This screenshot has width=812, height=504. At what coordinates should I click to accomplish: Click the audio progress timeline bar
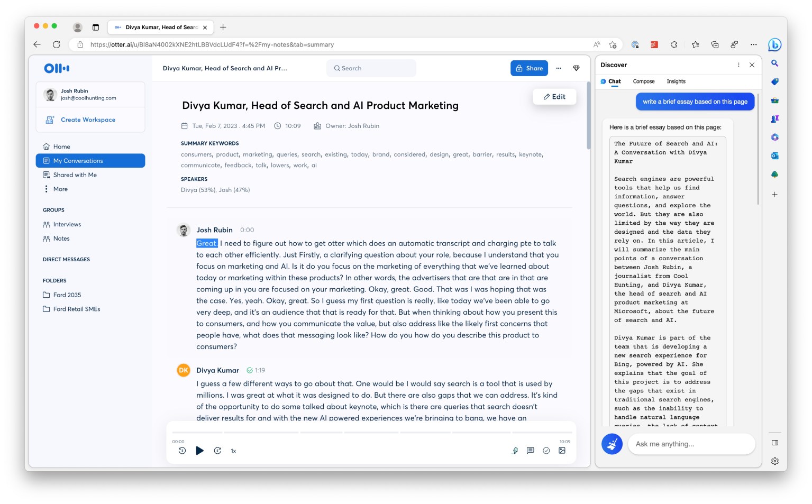[x=370, y=433]
